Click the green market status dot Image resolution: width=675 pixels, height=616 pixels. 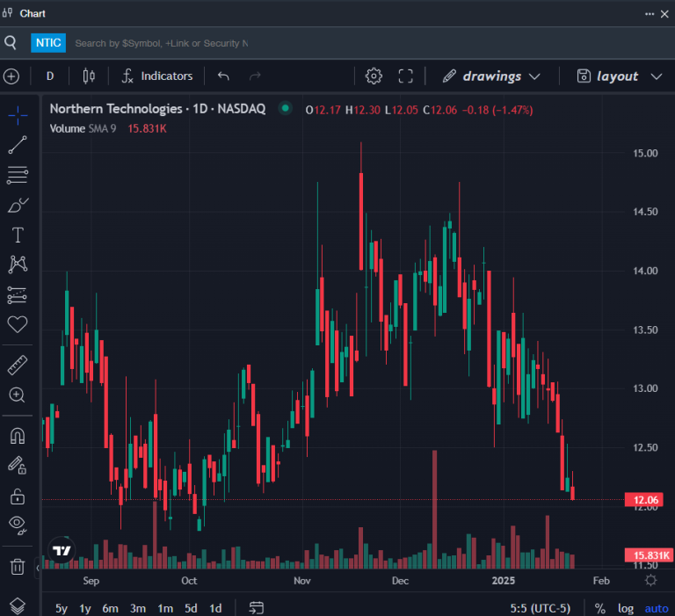(x=285, y=108)
